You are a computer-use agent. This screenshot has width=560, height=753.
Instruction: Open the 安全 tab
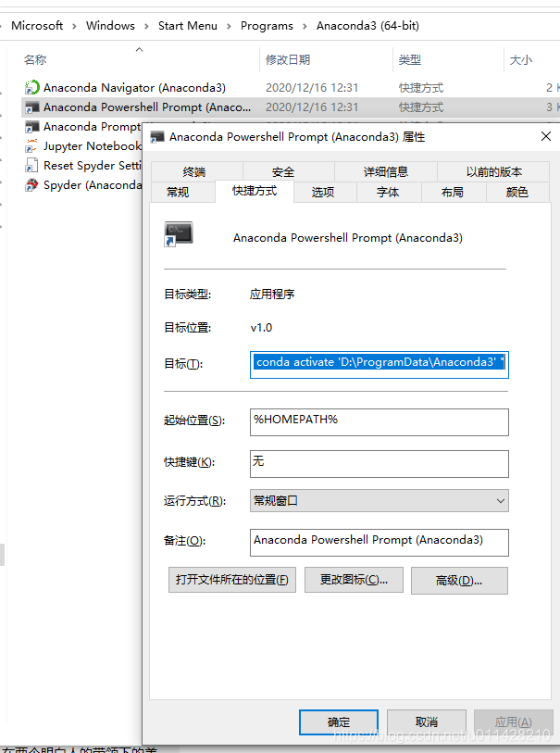(x=289, y=171)
